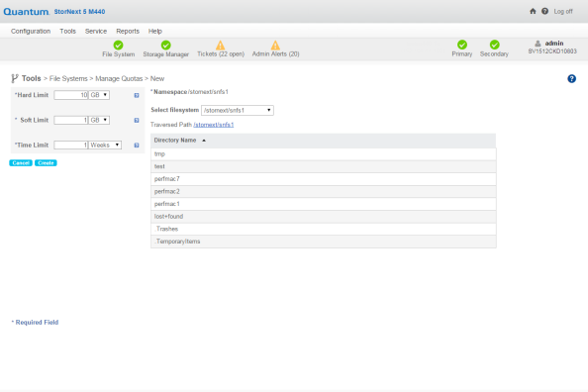Click the Primary node status icon
The height and width of the screenshot is (392, 588).
[462, 45]
